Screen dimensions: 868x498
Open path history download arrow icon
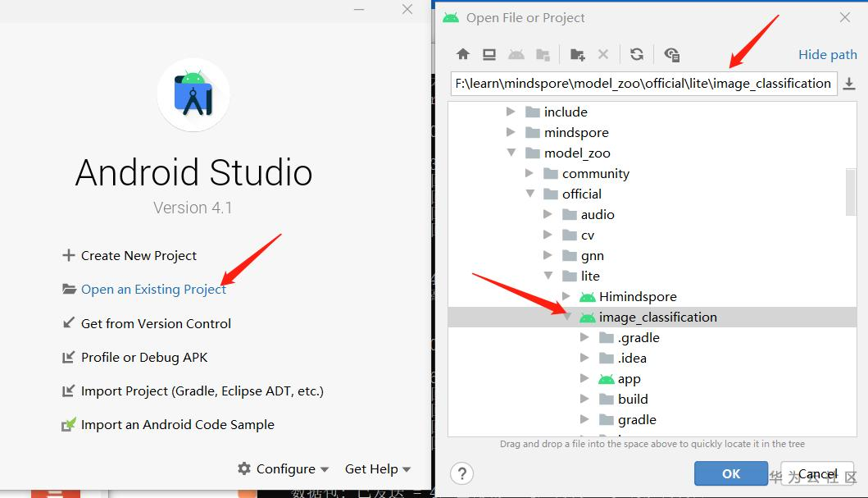pos(849,84)
